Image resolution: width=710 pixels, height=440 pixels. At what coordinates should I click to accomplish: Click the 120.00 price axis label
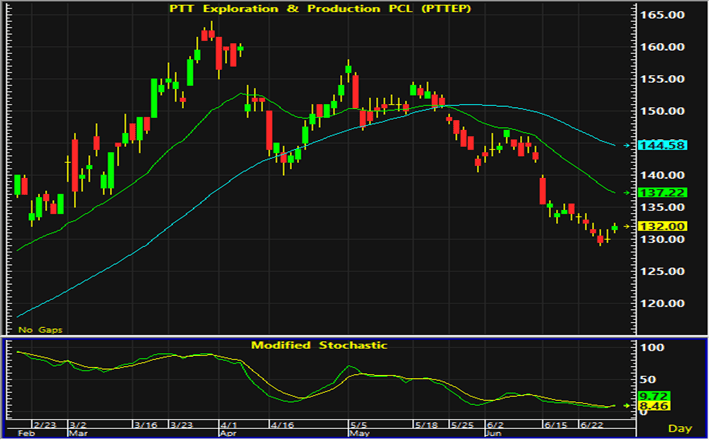point(662,304)
